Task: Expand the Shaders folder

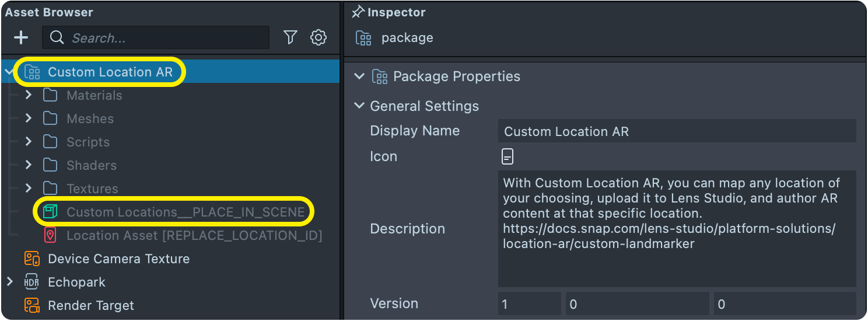Action: point(28,165)
